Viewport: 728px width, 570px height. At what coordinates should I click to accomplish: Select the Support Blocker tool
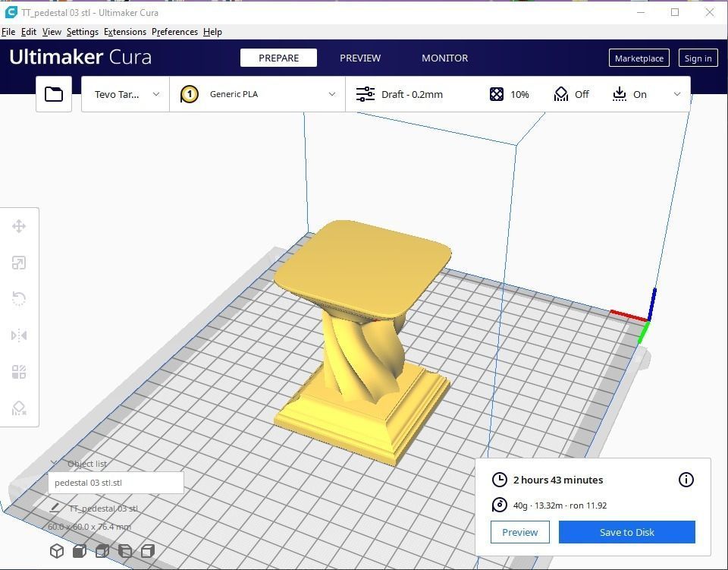click(18, 408)
